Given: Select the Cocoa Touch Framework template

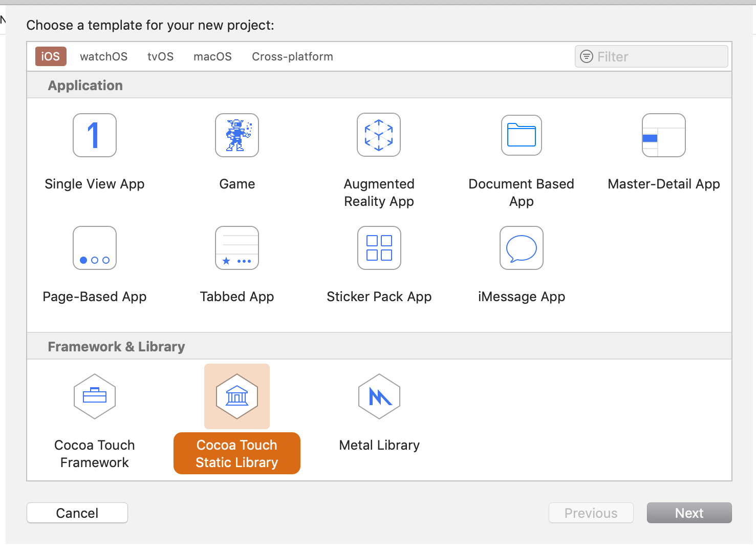Looking at the screenshot, I should point(94,396).
